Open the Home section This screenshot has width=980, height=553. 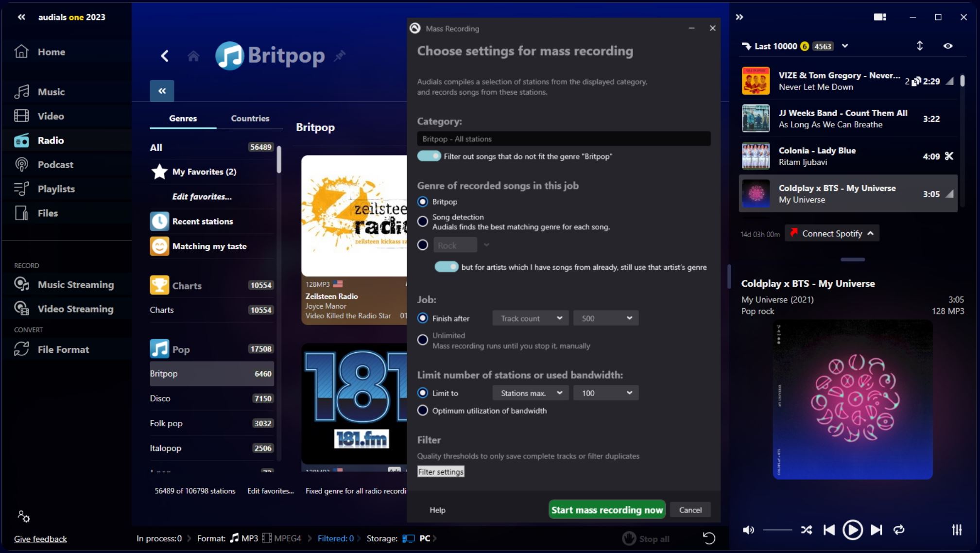[x=52, y=52]
